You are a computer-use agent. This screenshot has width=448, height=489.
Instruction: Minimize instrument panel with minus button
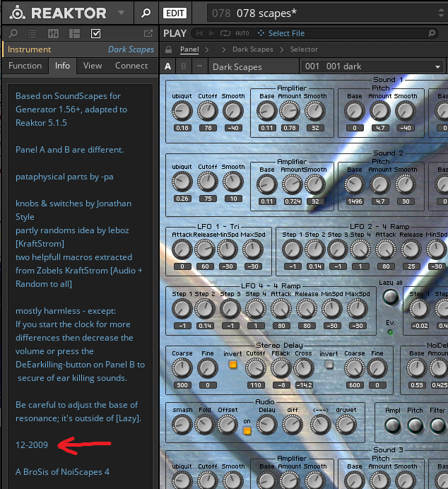click(x=199, y=66)
